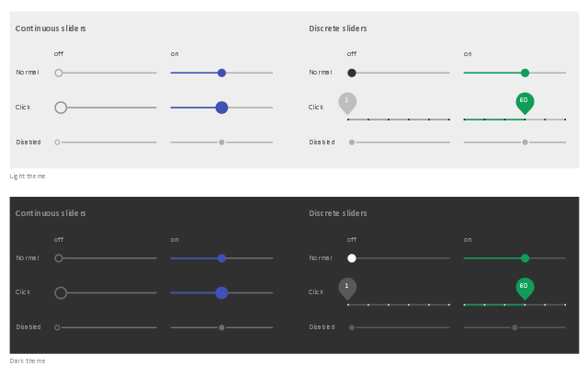Click light theme continuous Normal blue on thumb

tap(221, 73)
